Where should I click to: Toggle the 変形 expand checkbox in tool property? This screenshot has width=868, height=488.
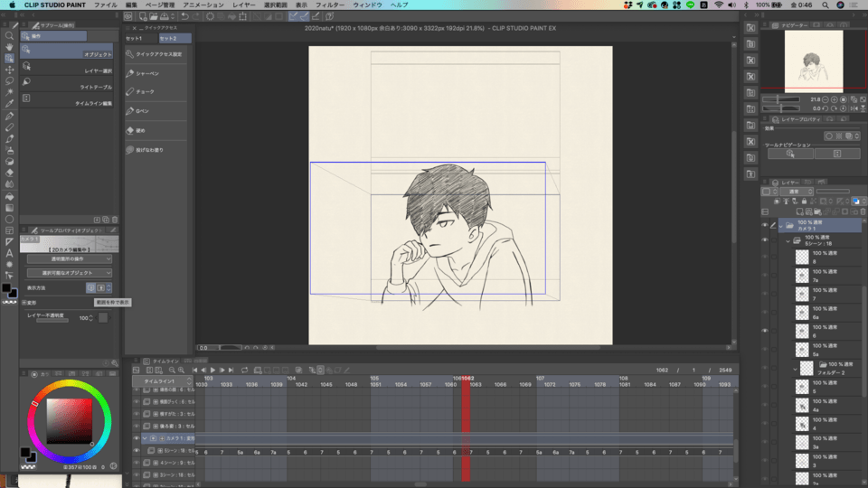[24, 303]
